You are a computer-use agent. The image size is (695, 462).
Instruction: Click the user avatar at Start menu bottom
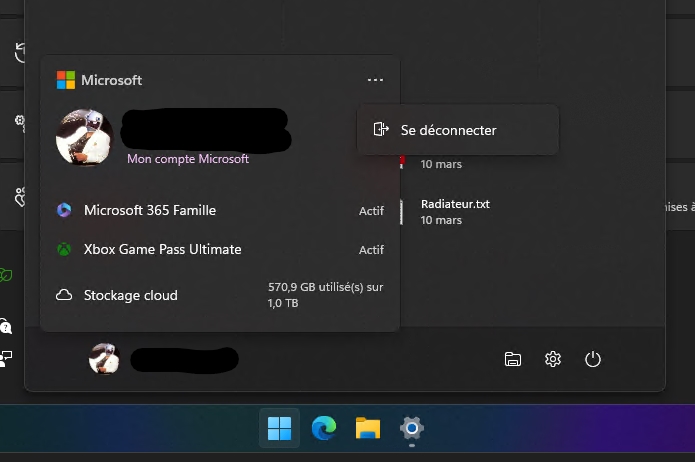104,358
